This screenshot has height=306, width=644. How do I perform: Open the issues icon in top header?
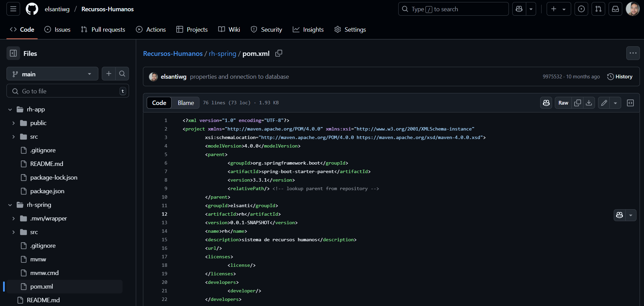point(581,9)
